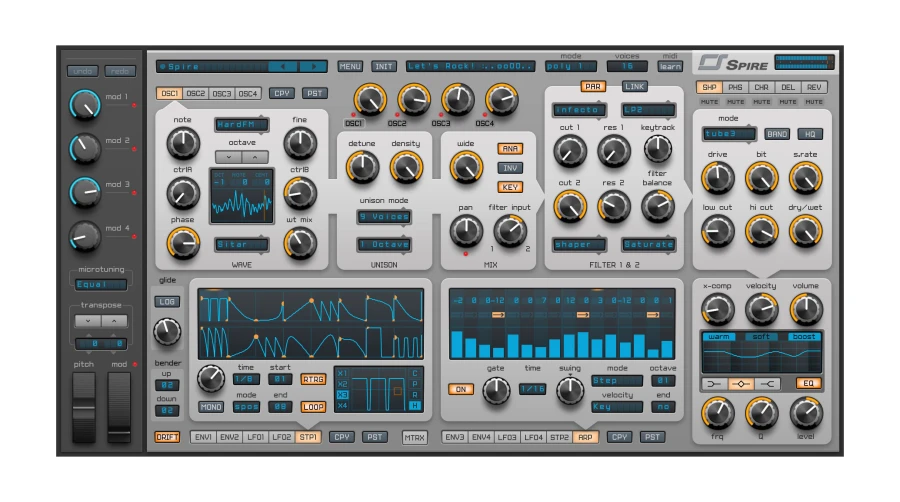Go to the next preset with right arrow
The width and height of the screenshot is (900, 502).
[x=313, y=67]
